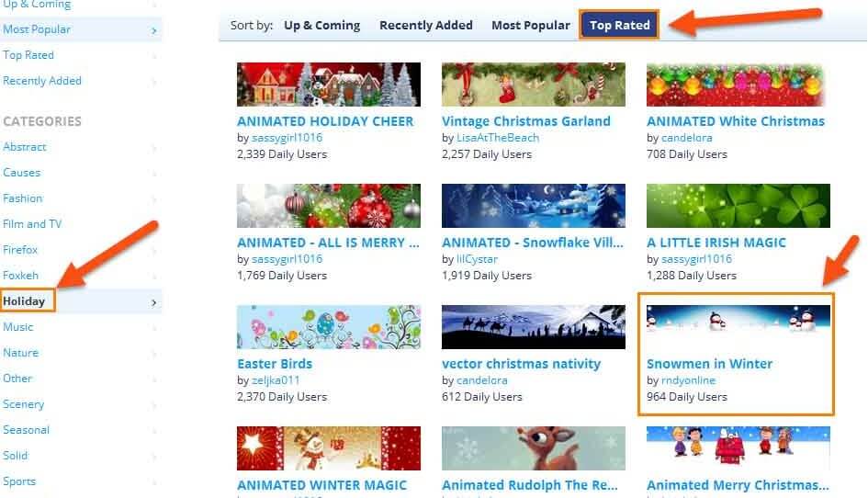The image size is (868, 498).
Task: Open the Film and TV category
Action: point(32,224)
